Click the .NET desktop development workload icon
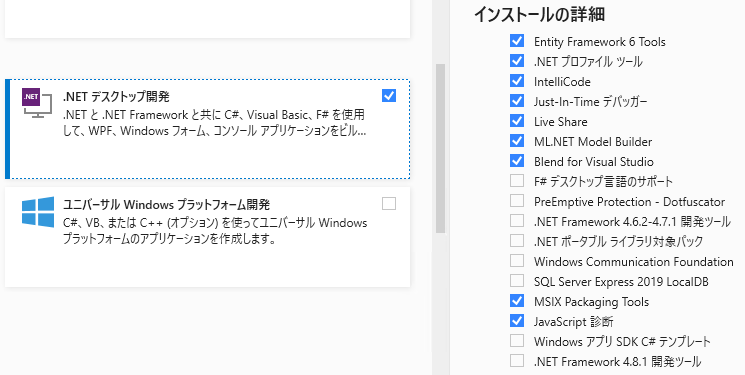The height and width of the screenshot is (375, 745). tap(37, 103)
